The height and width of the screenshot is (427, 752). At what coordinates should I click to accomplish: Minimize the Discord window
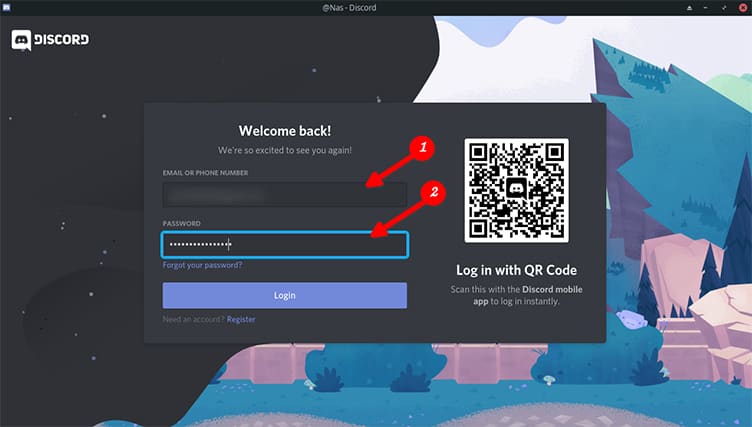coord(705,8)
